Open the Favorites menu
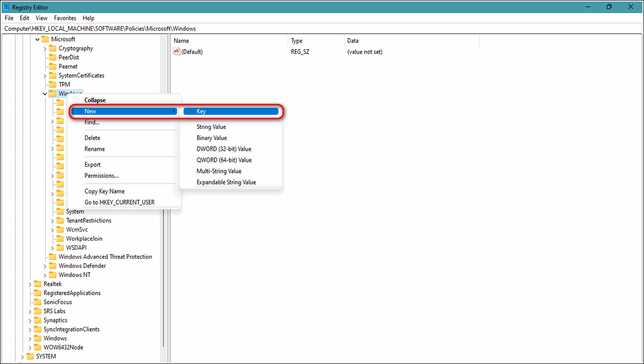Viewport: 644px width, 364px height. click(65, 18)
